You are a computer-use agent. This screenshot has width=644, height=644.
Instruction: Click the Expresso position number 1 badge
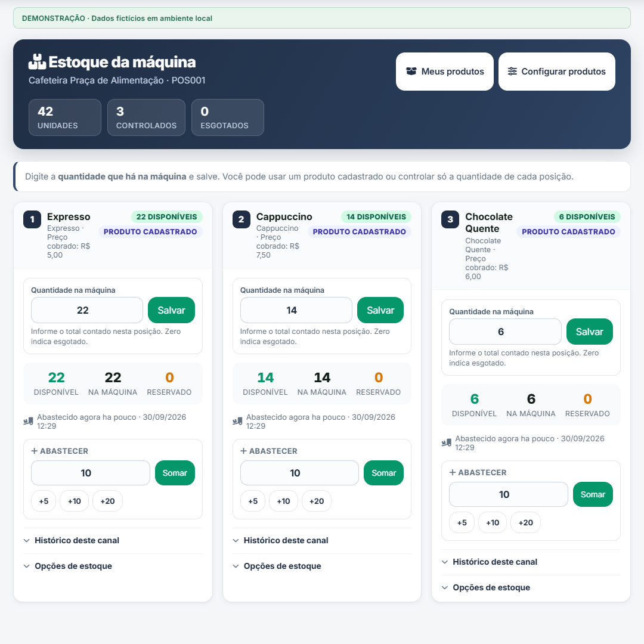[32, 219]
